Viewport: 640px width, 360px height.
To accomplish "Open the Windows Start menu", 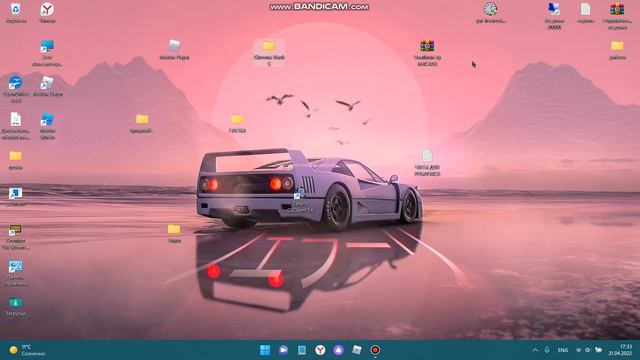I will 265,350.
